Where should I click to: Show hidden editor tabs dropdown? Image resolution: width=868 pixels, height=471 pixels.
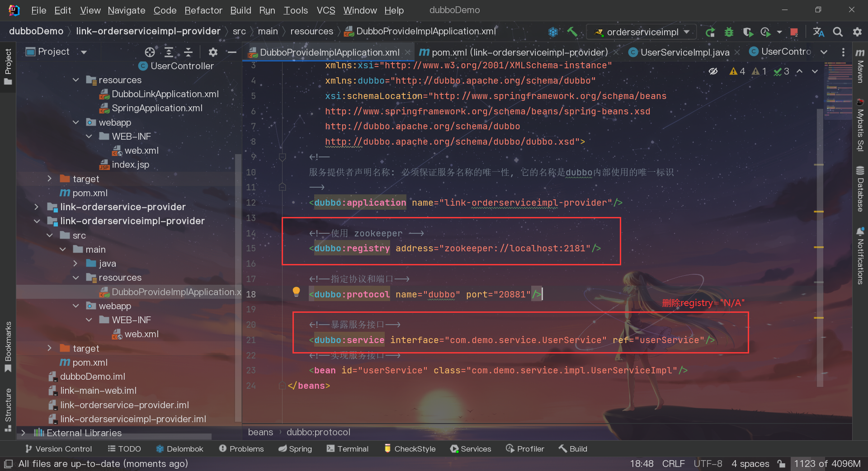click(824, 52)
